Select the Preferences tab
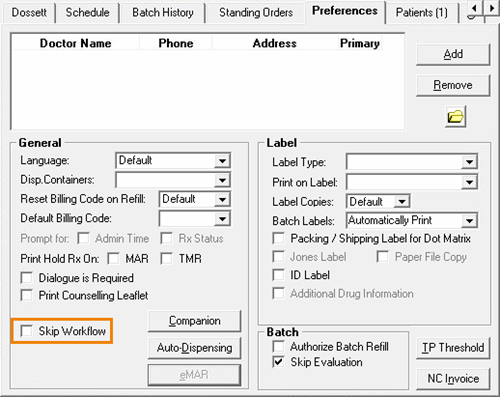 pos(345,11)
